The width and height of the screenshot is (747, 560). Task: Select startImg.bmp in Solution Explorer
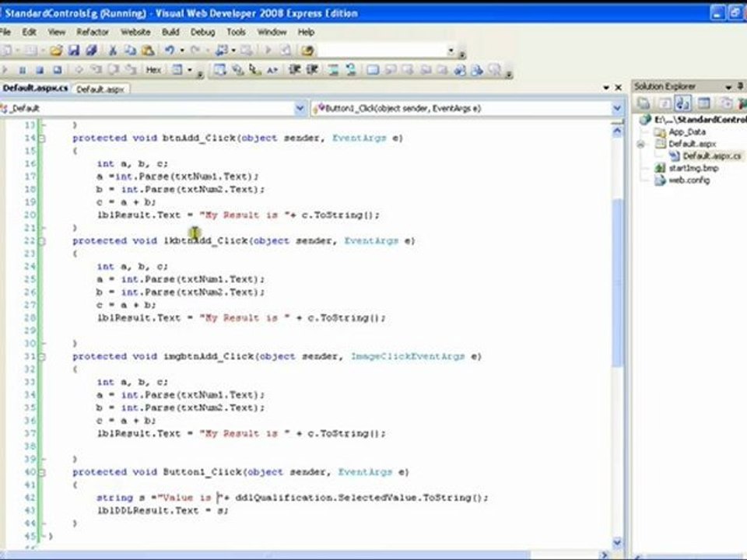686,168
